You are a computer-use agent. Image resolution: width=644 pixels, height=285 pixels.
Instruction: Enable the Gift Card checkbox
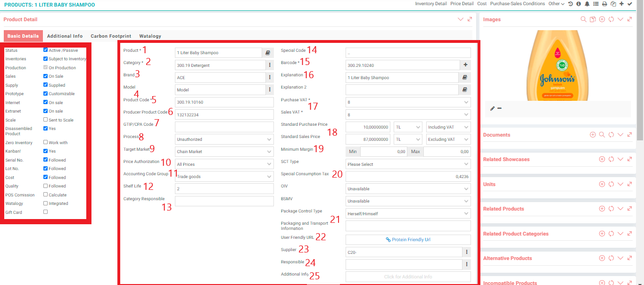[x=45, y=212]
